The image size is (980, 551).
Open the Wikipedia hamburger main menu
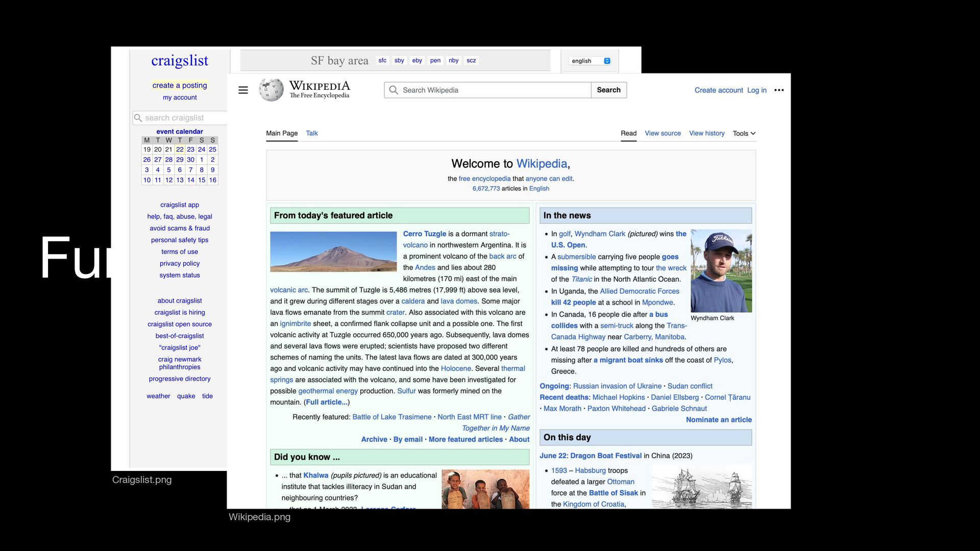pyautogui.click(x=243, y=90)
